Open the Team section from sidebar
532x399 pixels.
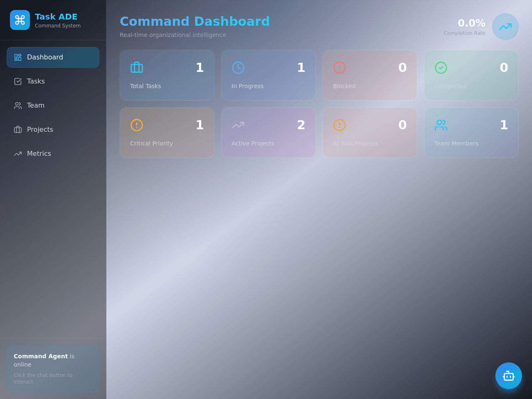[53, 106]
